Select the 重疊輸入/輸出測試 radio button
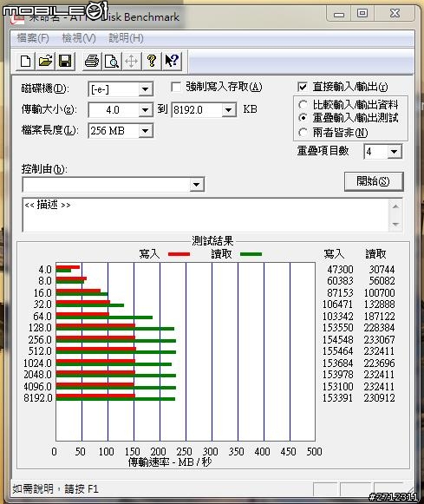The image size is (424, 504). [303, 118]
